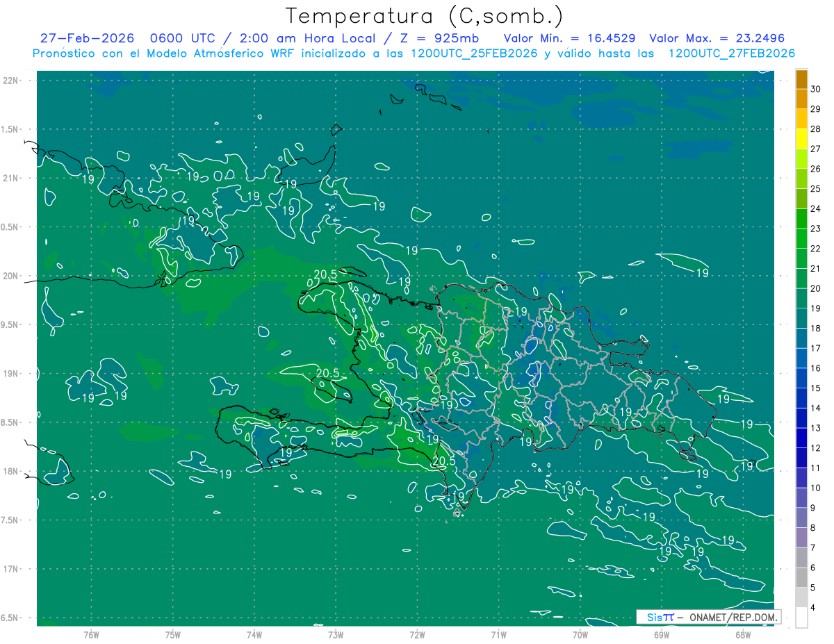The image size is (834, 644).
Task: Click the 'Valor Max. = 23.2496' value
Action: [x=717, y=38]
